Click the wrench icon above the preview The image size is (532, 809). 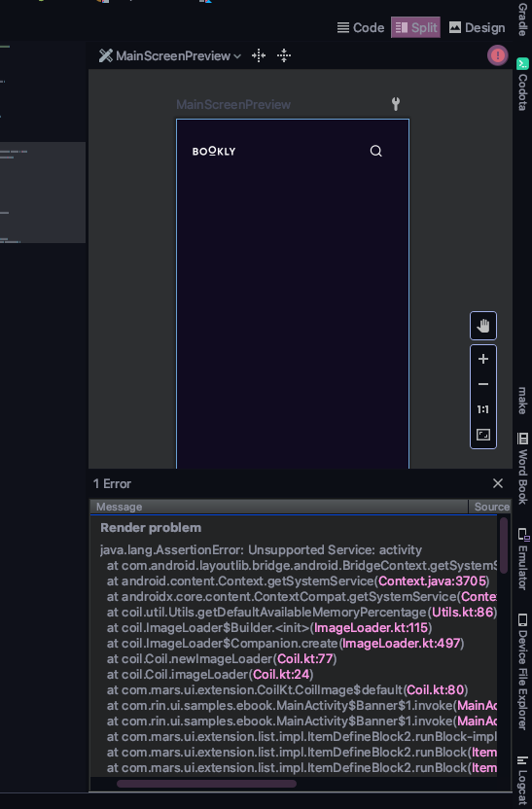[396, 104]
